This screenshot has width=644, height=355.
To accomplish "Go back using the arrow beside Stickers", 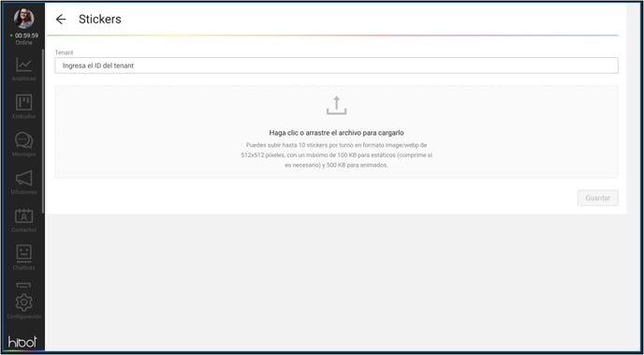I will click(61, 20).
